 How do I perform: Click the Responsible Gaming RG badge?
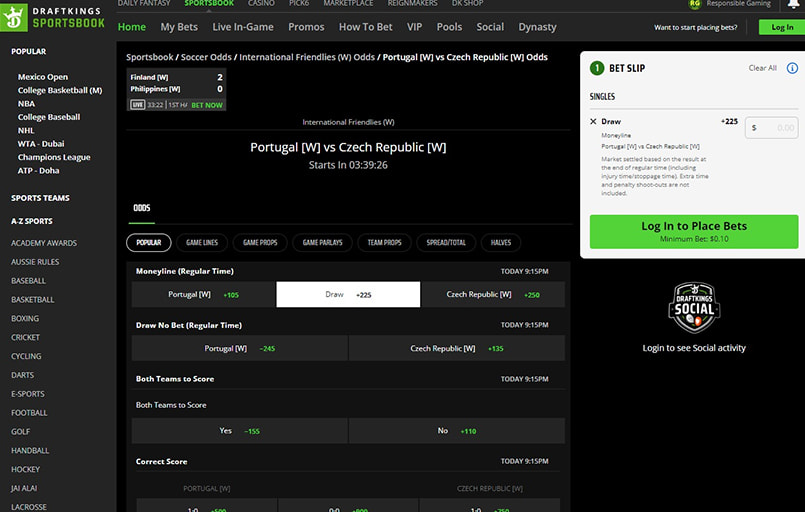coord(695,4)
